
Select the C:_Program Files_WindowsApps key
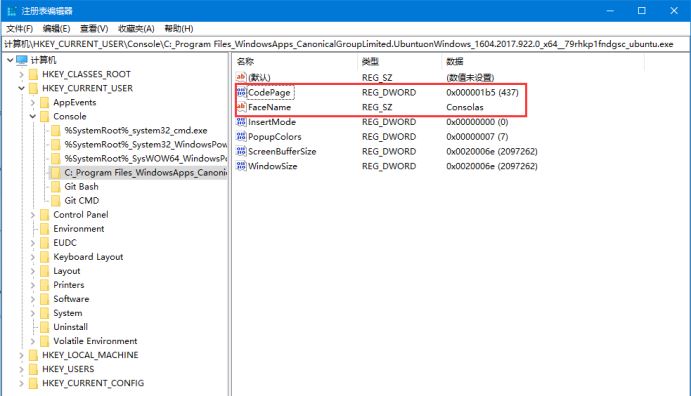coord(145,173)
